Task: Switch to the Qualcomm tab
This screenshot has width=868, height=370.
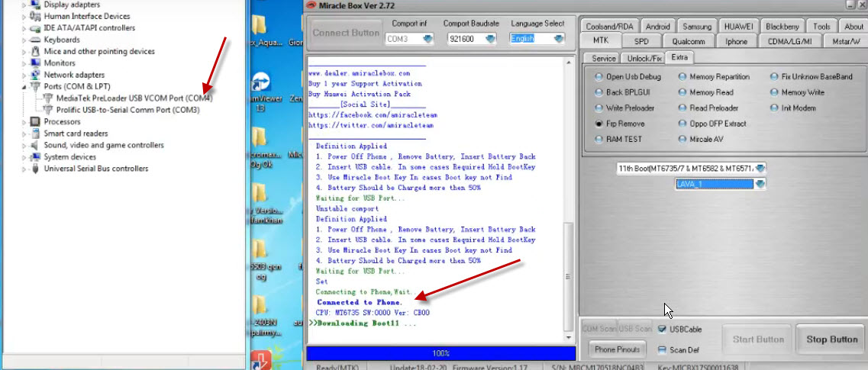Action: pos(688,41)
